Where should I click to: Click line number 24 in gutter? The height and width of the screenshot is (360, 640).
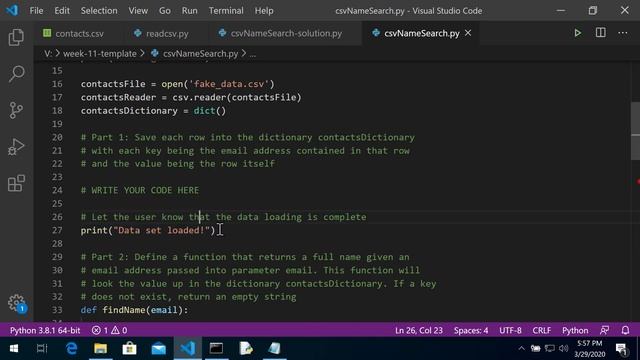click(57, 190)
